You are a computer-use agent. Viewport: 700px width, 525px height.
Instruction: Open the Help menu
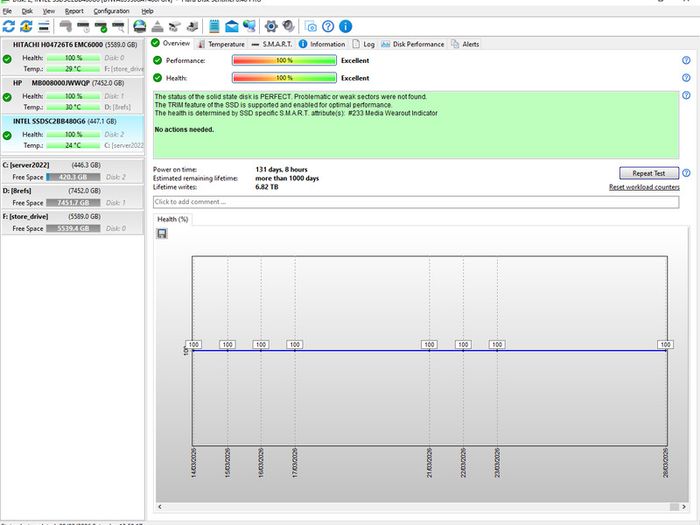(x=147, y=11)
